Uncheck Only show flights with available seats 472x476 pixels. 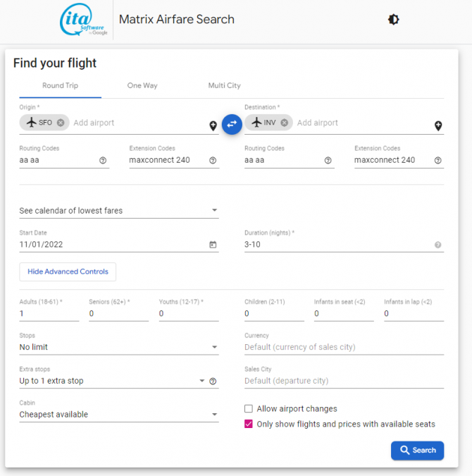pyautogui.click(x=249, y=424)
